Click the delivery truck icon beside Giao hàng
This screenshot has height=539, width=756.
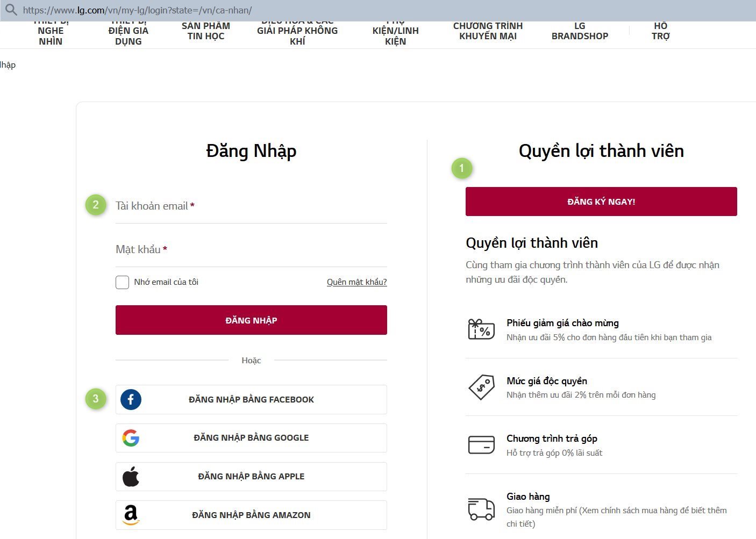coord(481,508)
